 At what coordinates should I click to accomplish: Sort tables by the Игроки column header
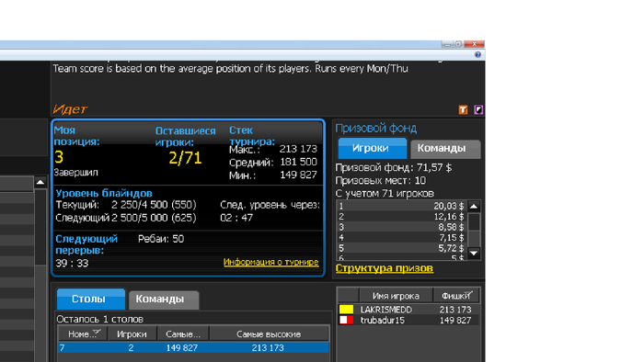pyautogui.click(x=132, y=334)
